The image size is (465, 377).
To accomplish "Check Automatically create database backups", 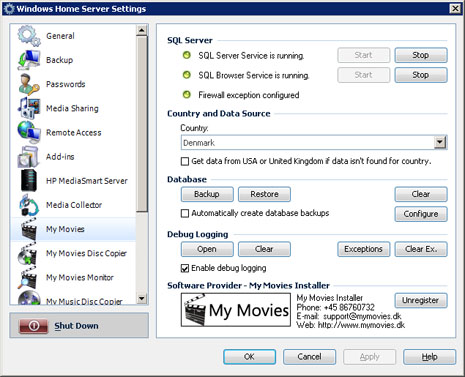I will point(185,213).
